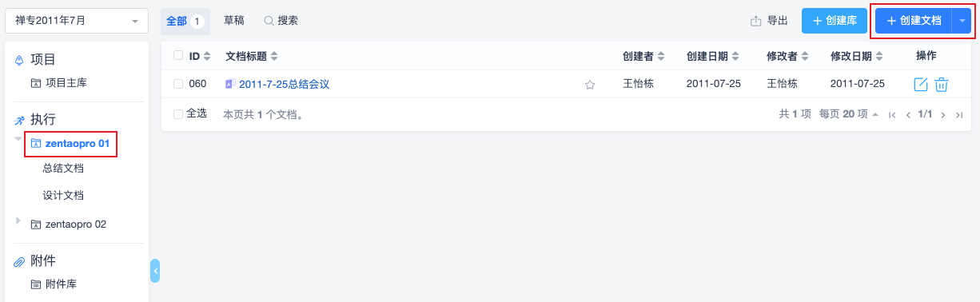Star the 2011-7-25总结会议 document
The width and height of the screenshot is (980, 302).
point(590,85)
